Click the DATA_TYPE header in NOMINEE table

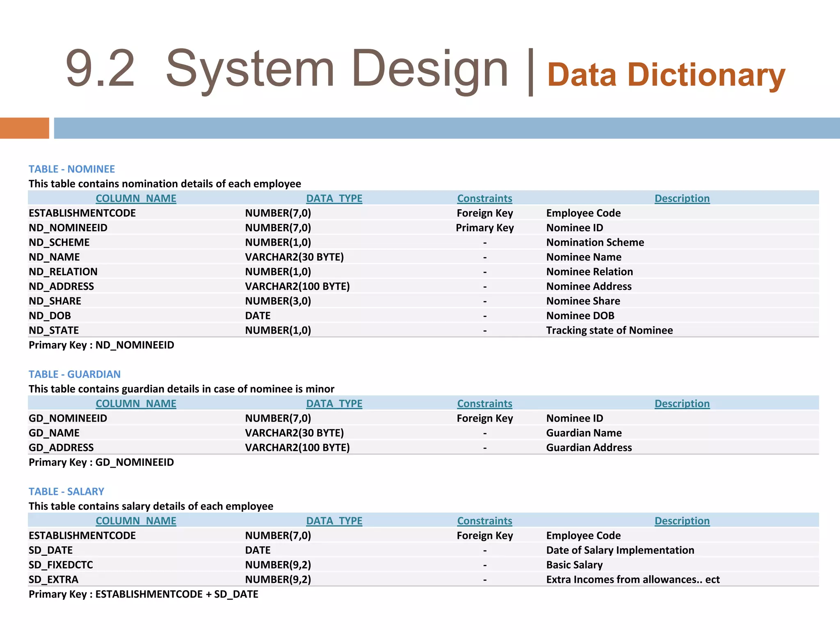pyautogui.click(x=334, y=199)
